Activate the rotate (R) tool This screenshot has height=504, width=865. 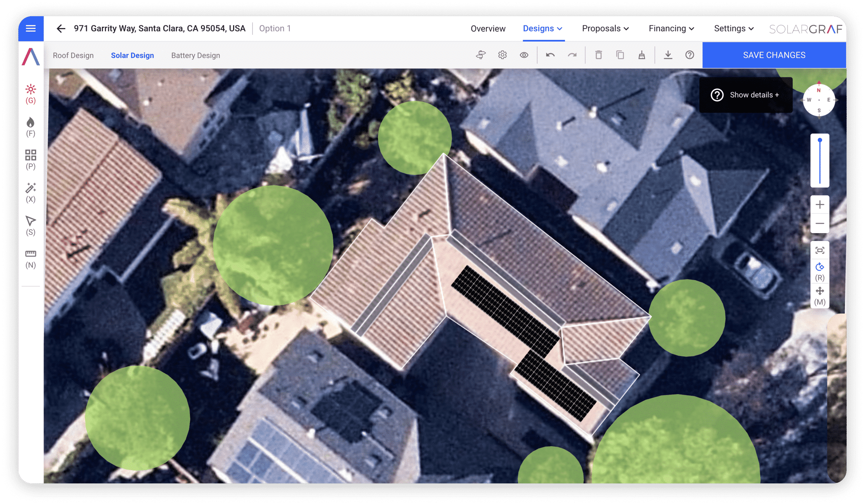820,272
